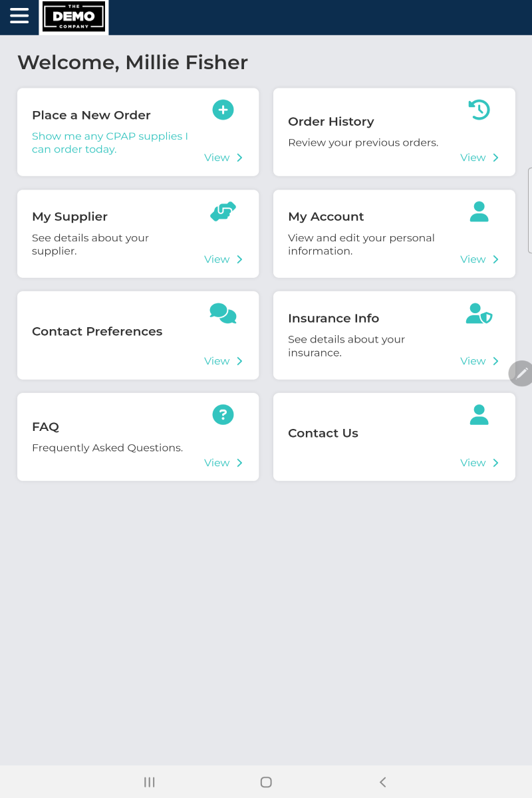The width and height of the screenshot is (532, 798).
Task: Click the Demo Company logo
Action: point(74,17)
